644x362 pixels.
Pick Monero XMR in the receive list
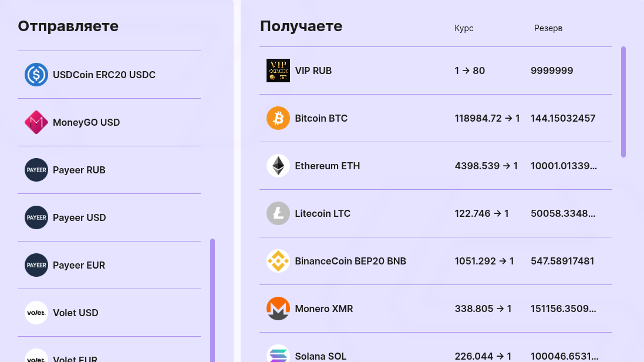[x=324, y=309]
